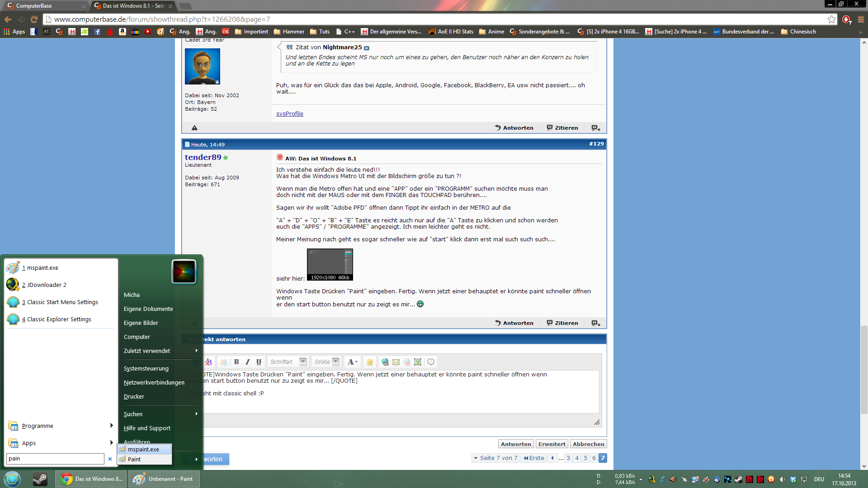Open the sysProfile link
Viewport: 868px width, 488px height.
tap(290, 114)
